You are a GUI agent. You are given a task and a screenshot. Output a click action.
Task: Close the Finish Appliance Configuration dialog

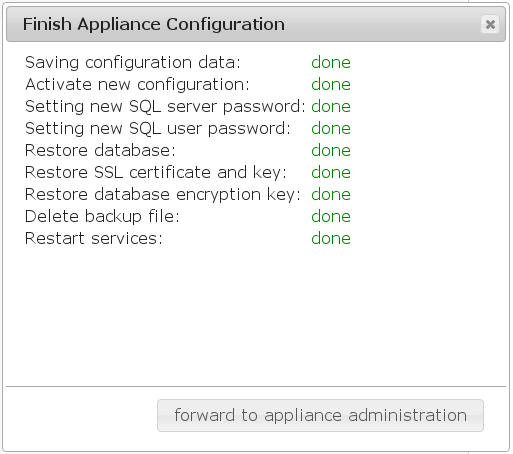[x=490, y=24]
